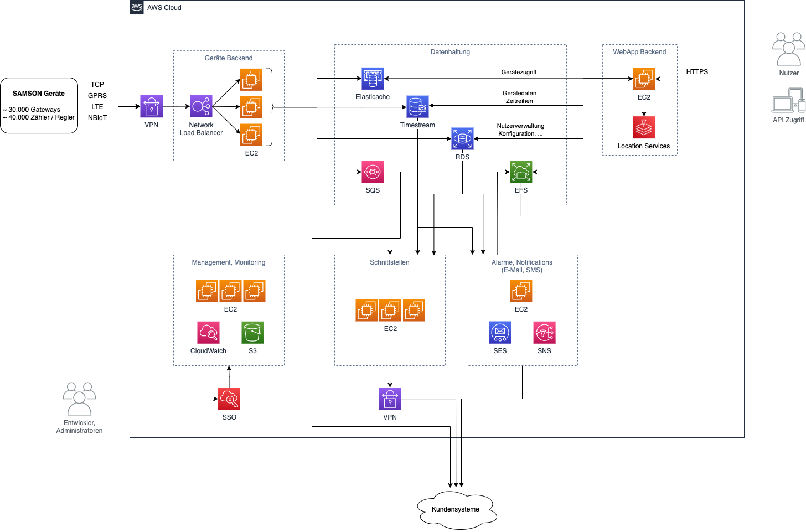Click the NBIoT protocol label
This screenshot has width=806, height=532.
(x=97, y=118)
